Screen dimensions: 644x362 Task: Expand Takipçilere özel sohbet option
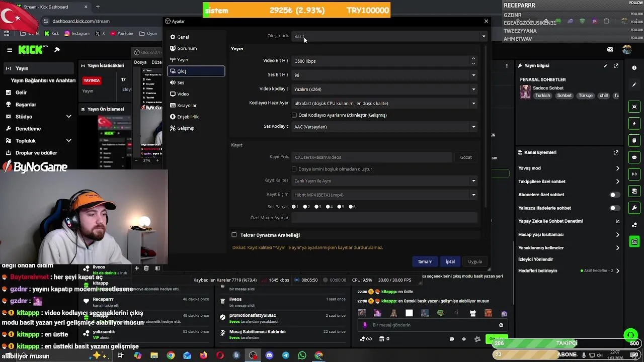pos(617,182)
